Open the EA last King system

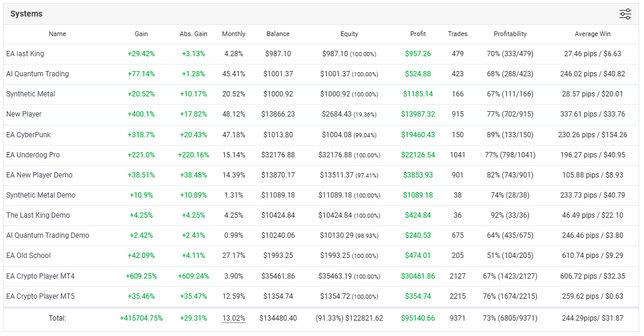[x=25, y=54]
